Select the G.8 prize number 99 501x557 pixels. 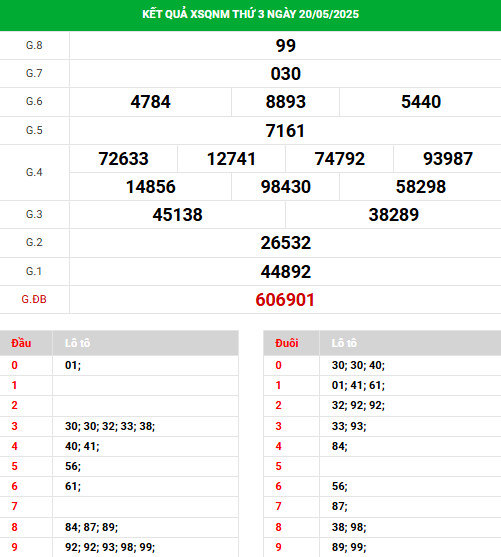click(286, 46)
